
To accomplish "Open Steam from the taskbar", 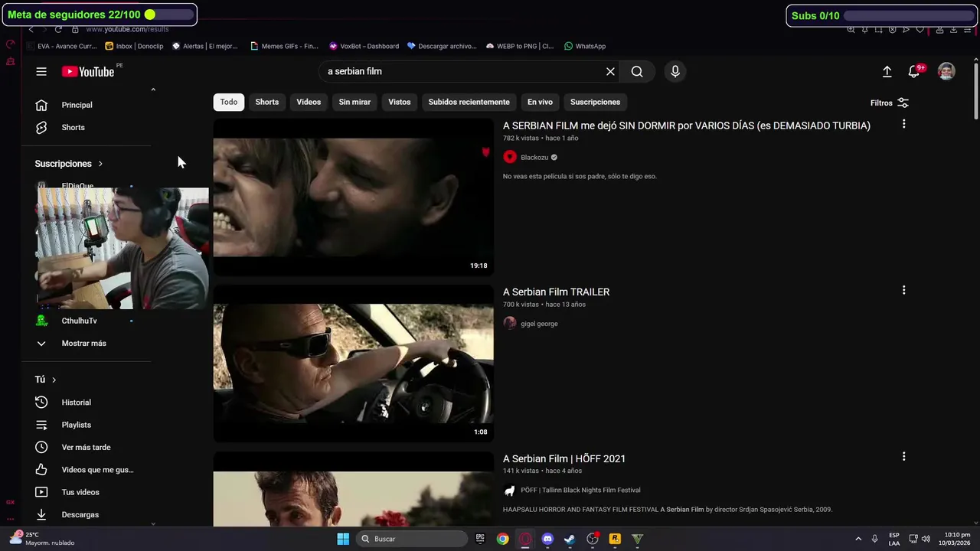I will pos(570,539).
